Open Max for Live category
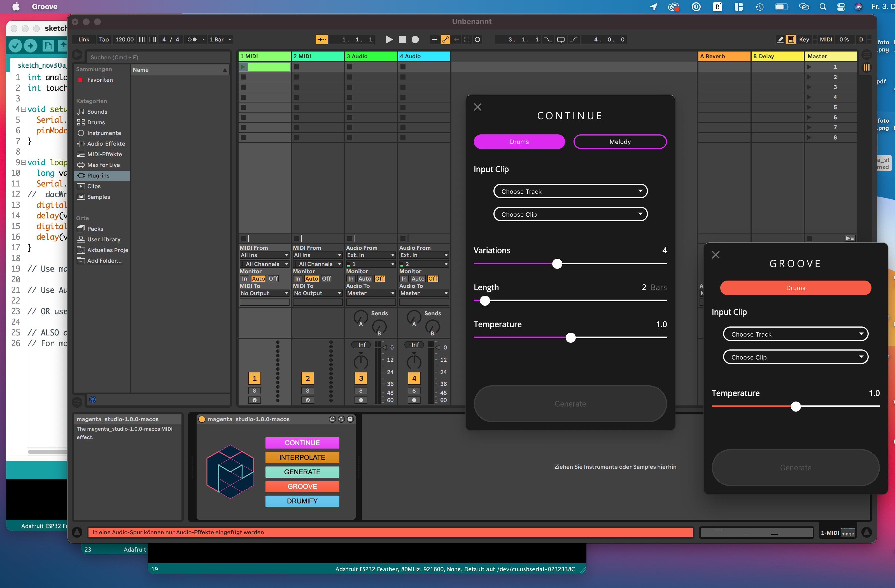Image resolution: width=895 pixels, height=588 pixels. [x=103, y=165]
